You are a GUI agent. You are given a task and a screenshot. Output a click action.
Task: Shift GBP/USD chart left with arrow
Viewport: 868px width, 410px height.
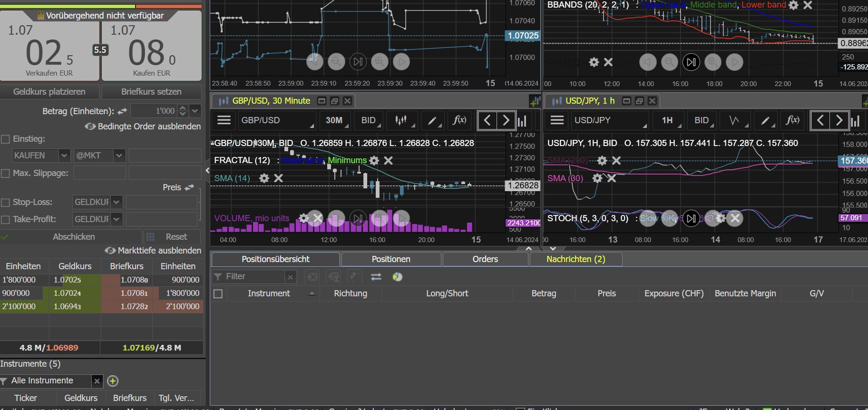pyautogui.click(x=487, y=120)
